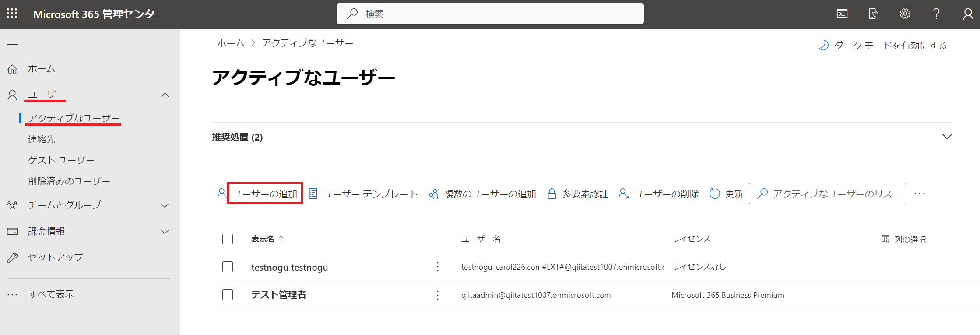Click ライセンスなし cell

(x=699, y=267)
